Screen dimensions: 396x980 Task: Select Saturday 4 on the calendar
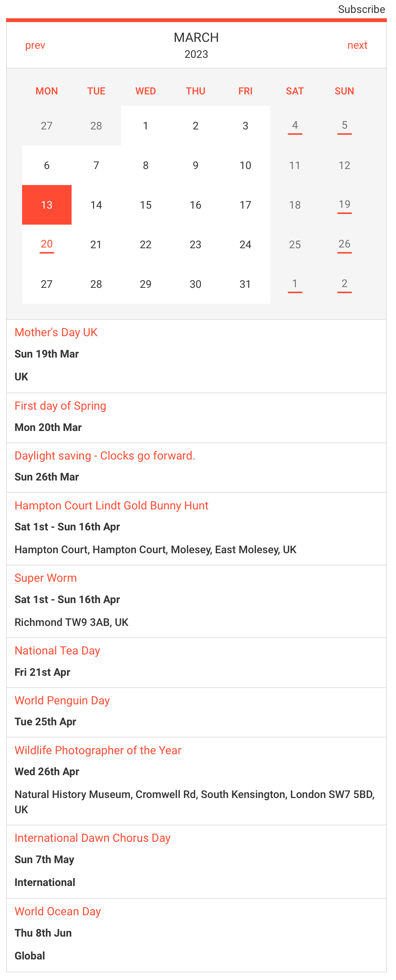point(295,126)
